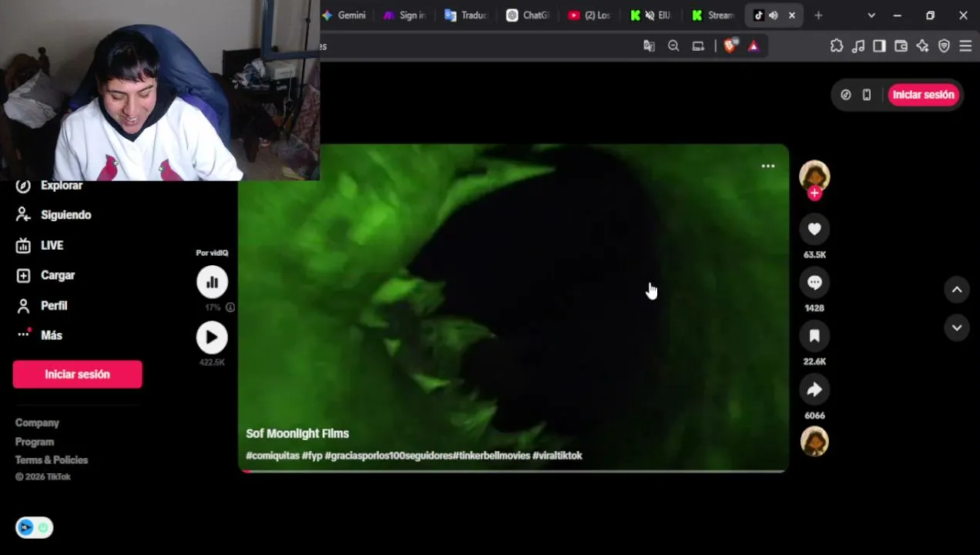This screenshot has height=555, width=980.
Task: Open a new browser tab
Action: [818, 15]
